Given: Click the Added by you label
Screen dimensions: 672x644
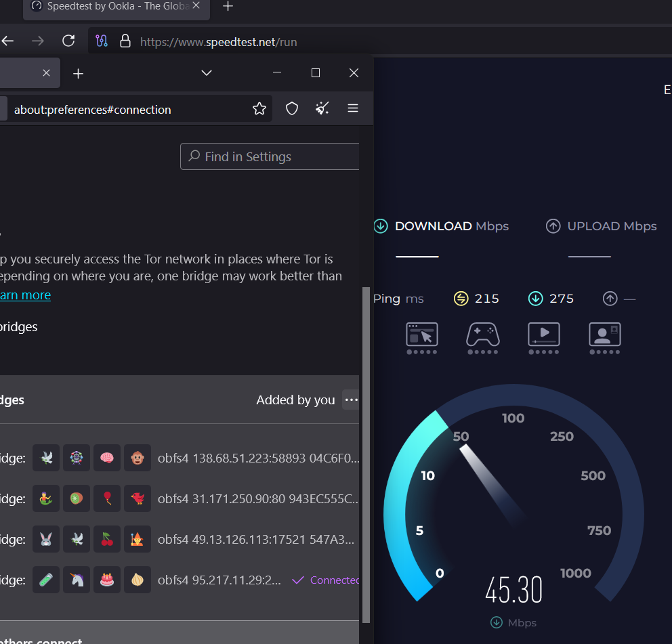Looking at the screenshot, I should pyautogui.click(x=295, y=400).
